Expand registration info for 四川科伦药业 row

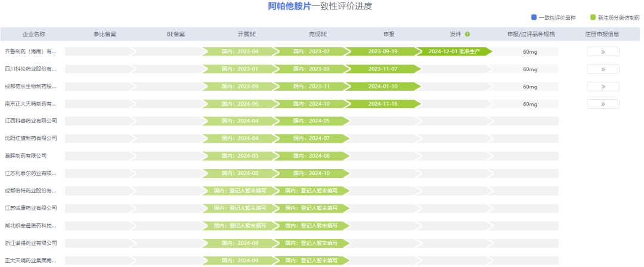(x=603, y=69)
